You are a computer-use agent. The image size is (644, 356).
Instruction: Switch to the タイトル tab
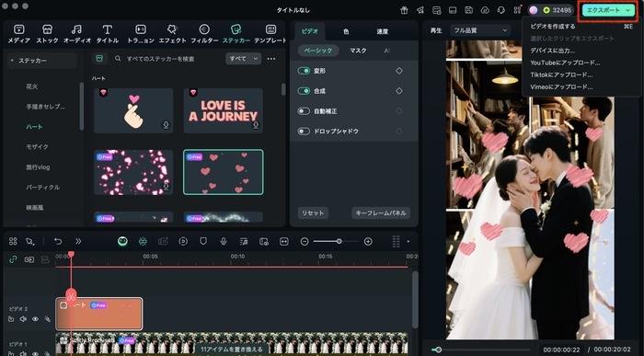(x=108, y=34)
